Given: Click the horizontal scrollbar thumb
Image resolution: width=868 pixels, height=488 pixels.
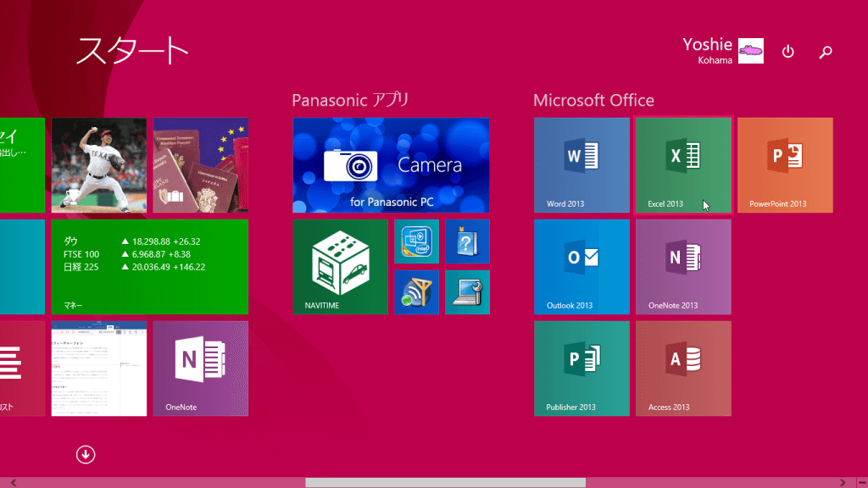Looking at the screenshot, I should 445,483.
